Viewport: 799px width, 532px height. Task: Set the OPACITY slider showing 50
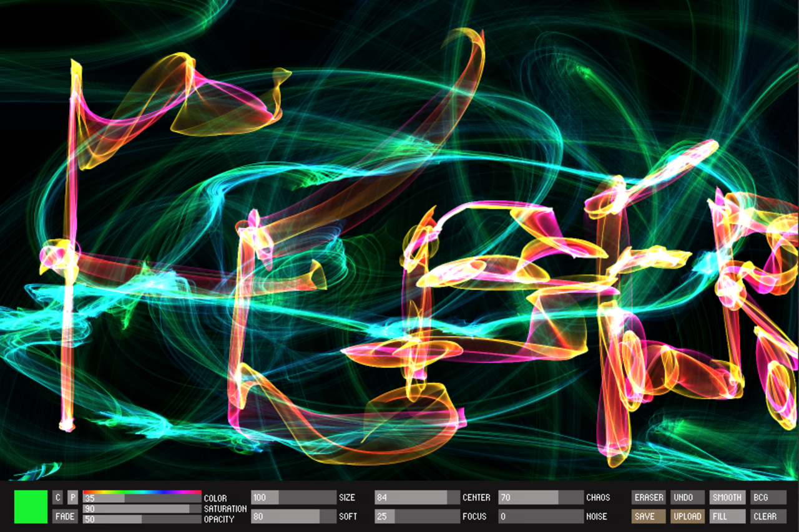coord(142,519)
